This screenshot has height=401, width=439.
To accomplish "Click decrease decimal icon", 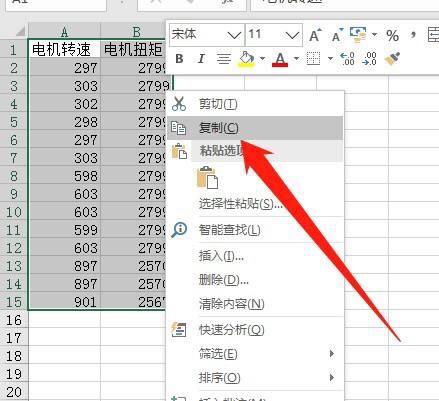I will coord(369,59).
